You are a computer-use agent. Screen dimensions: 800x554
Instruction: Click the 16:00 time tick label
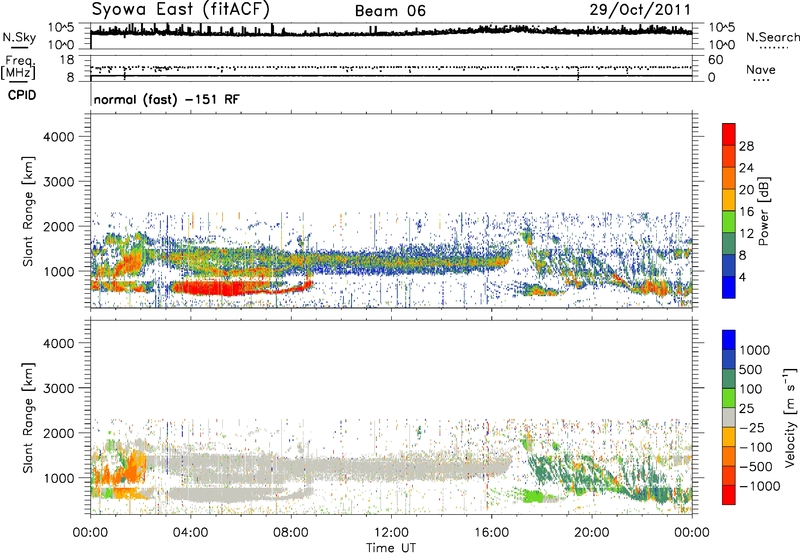[x=491, y=533]
